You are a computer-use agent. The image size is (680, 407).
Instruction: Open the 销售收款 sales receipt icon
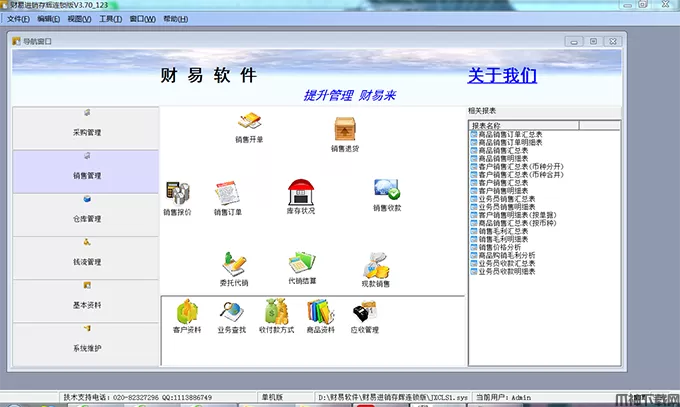(x=387, y=195)
